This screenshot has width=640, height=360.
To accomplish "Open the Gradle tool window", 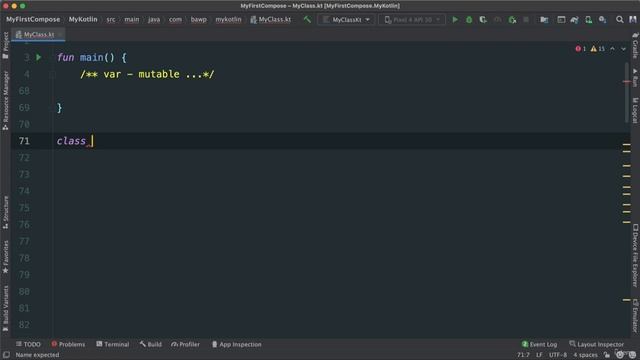I will point(635,46).
